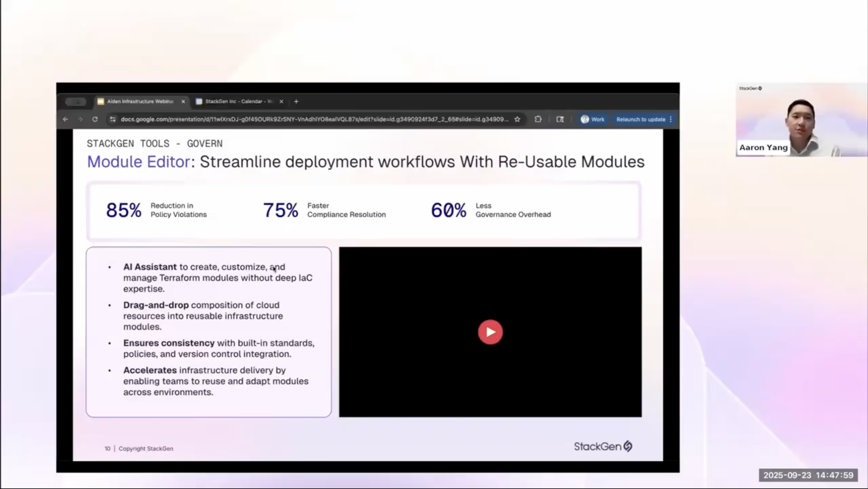Click the tab search icon beside extensions
The width and height of the screenshot is (868, 489).
(x=560, y=119)
